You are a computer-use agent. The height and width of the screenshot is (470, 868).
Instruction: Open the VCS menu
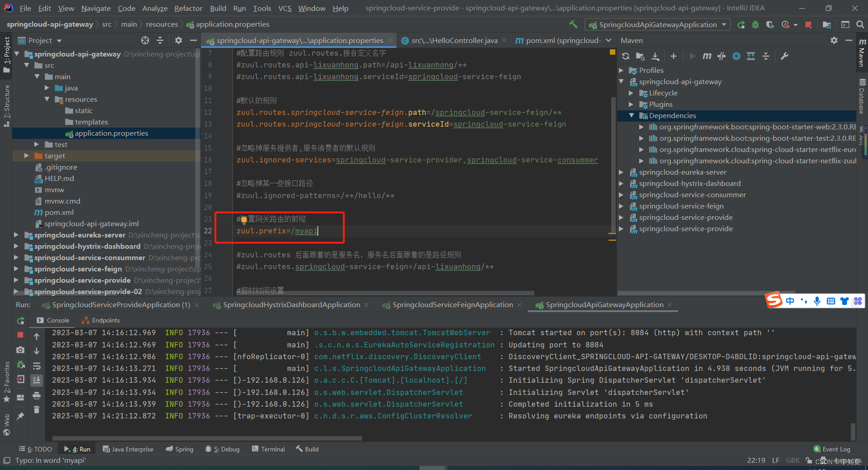coord(284,8)
